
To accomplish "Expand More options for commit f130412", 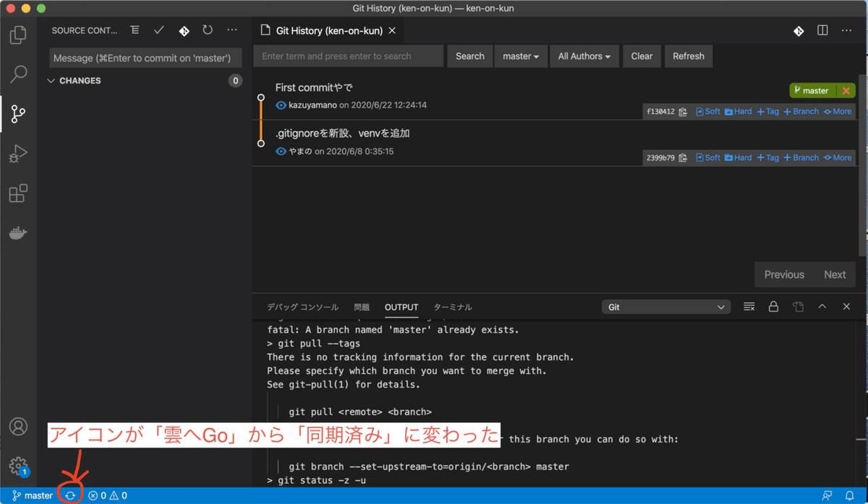I will click(x=838, y=111).
